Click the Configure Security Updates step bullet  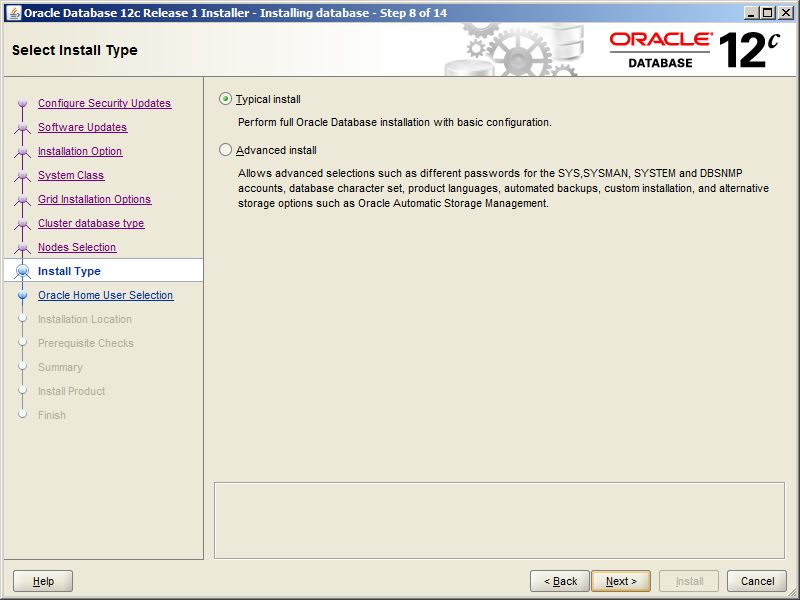(22, 103)
